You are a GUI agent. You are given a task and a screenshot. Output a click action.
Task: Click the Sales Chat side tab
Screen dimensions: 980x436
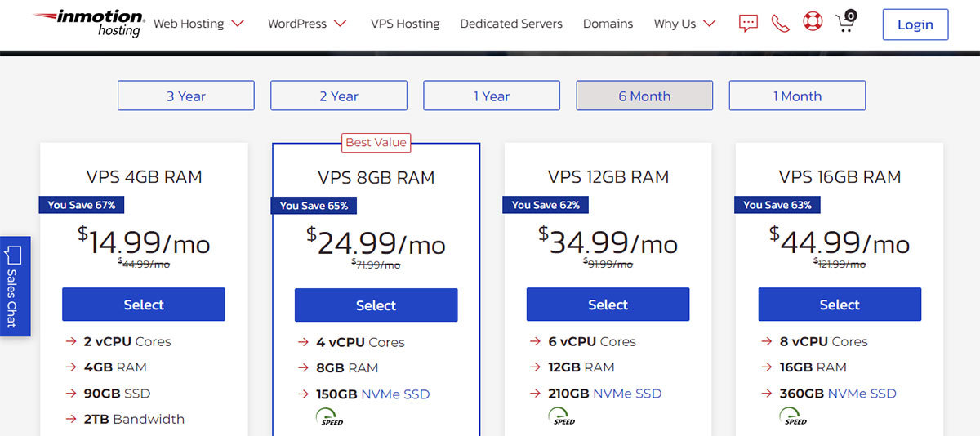15,286
